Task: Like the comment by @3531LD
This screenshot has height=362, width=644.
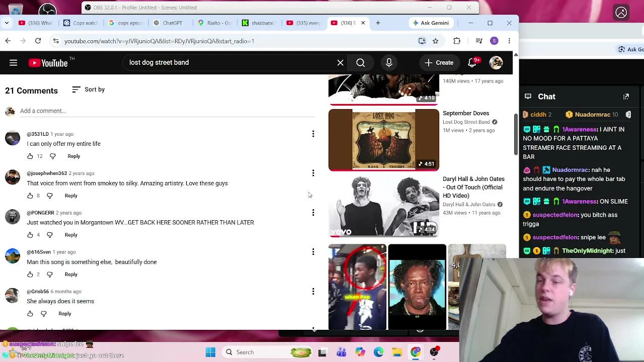Action: click(x=30, y=156)
